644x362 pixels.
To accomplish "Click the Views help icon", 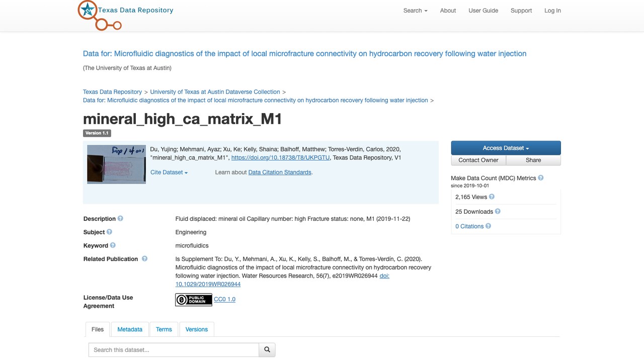I will click(x=492, y=197).
